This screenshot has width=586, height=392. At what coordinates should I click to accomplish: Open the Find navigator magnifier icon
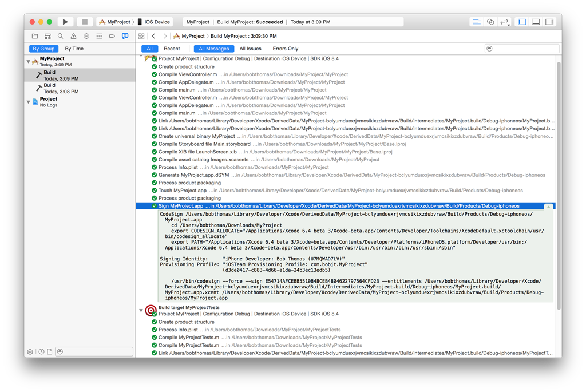point(61,36)
